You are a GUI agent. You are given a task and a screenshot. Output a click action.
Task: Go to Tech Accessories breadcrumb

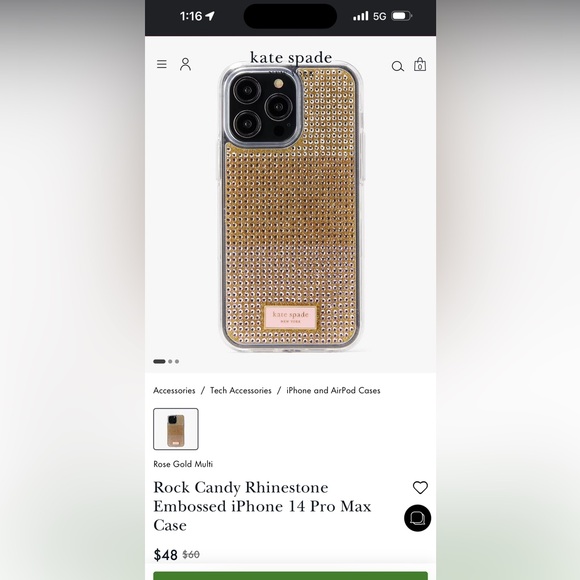[241, 390]
